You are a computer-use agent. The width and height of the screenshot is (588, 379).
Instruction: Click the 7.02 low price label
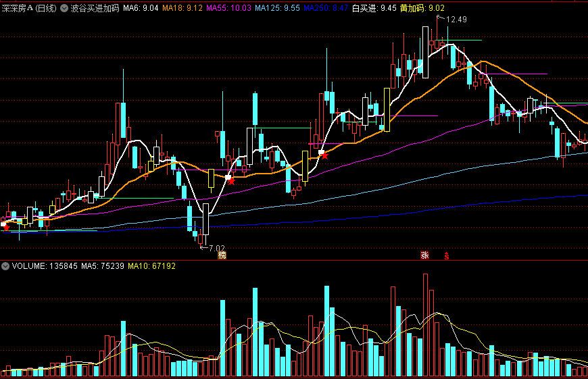[217, 248]
